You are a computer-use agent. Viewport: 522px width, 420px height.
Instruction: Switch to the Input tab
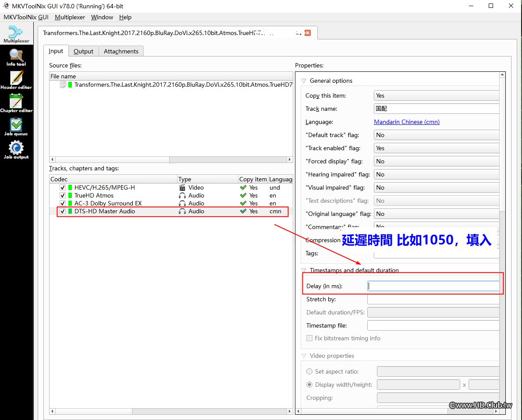tap(56, 51)
